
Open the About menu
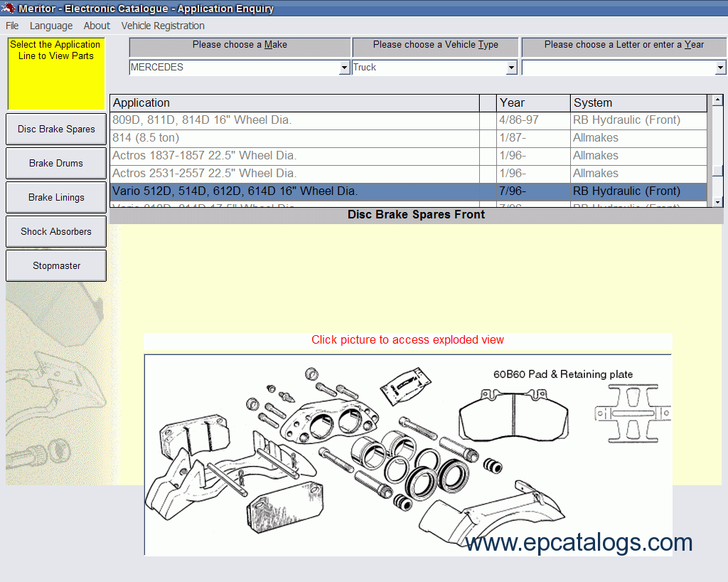[97, 26]
